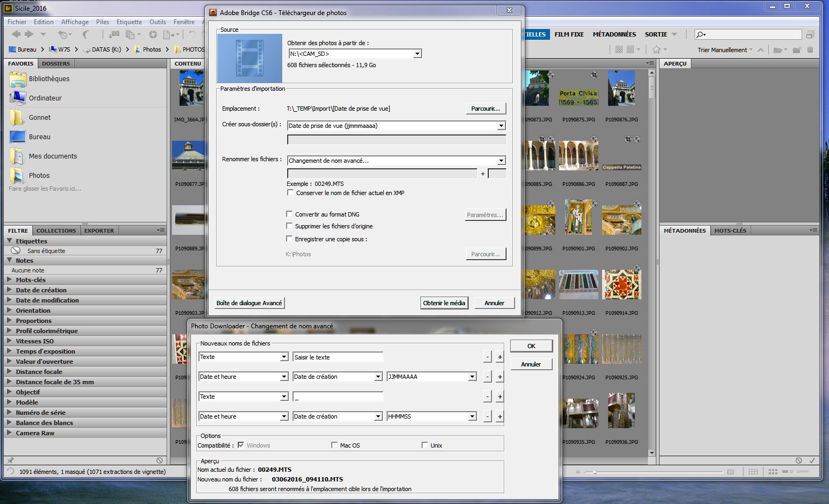The width and height of the screenshot is (829, 504).
Task: Click the star rating filter icon
Action: [656, 49]
